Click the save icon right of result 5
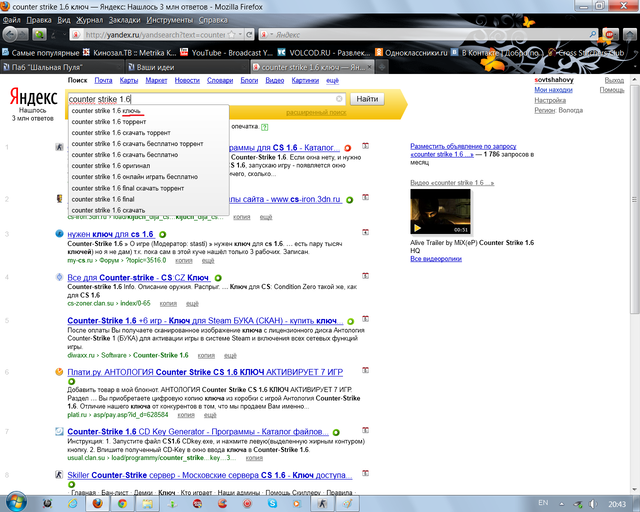This screenshot has width=640, height=512. pyautogui.click(x=365, y=319)
